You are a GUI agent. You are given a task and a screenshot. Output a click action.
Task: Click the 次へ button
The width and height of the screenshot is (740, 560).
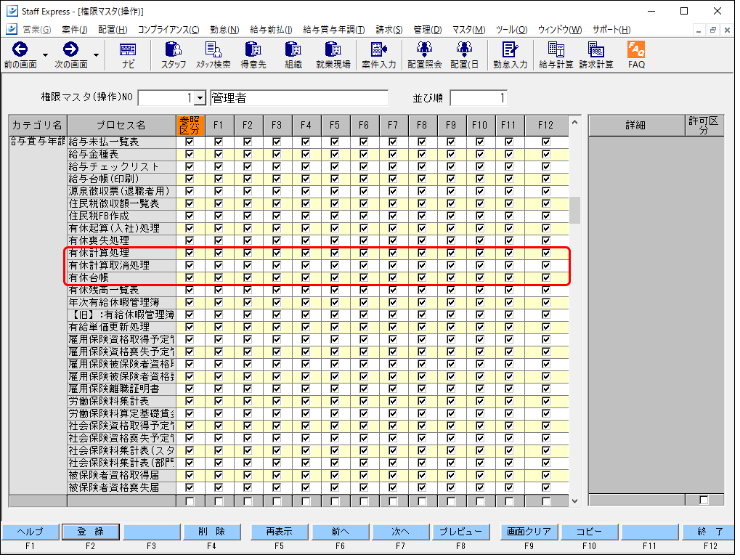(x=401, y=532)
